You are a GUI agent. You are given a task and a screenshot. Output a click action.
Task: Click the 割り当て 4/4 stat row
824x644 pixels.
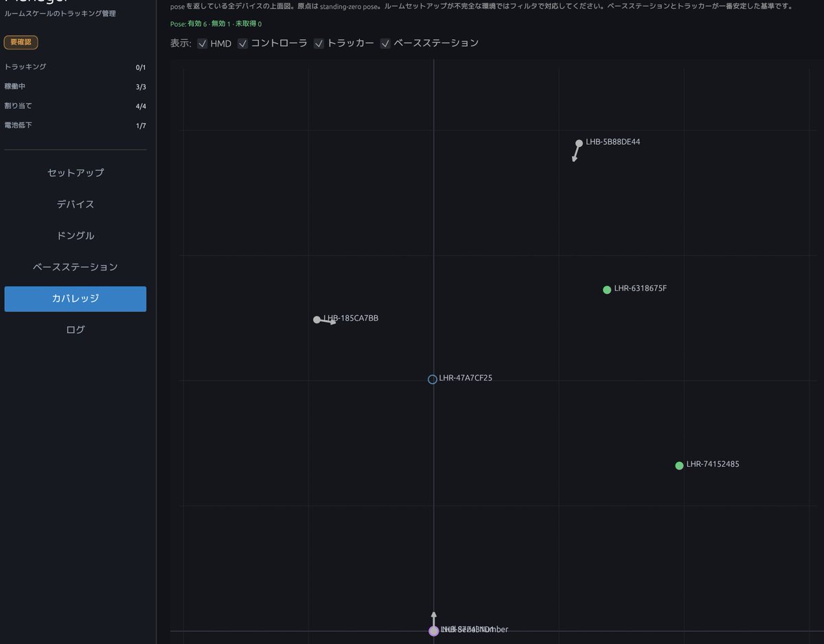tap(76, 106)
